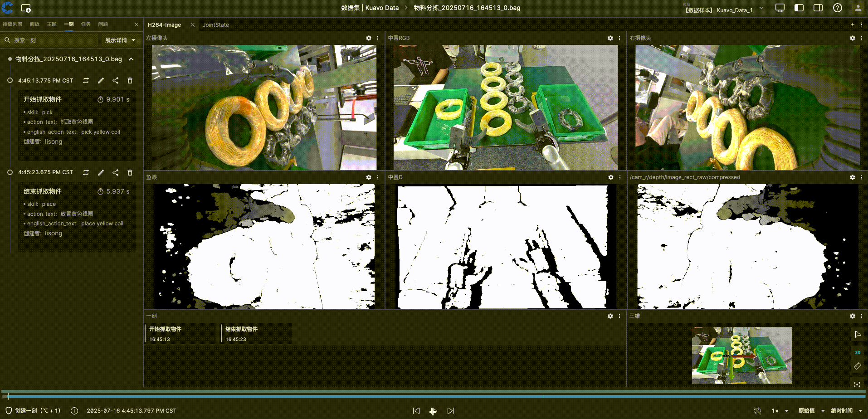The height and width of the screenshot is (419, 868).
Task: Open the 1× playback speed dropdown
Action: (x=780, y=411)
